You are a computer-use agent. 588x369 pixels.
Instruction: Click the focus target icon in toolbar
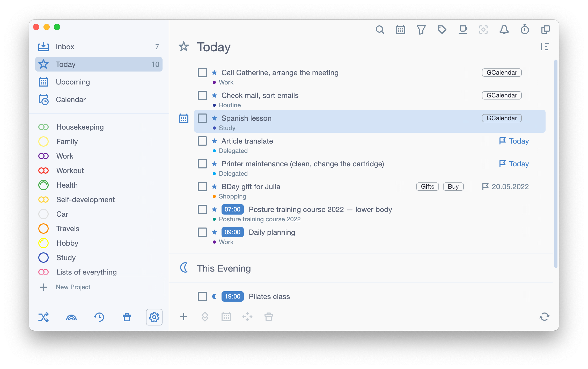483,30
